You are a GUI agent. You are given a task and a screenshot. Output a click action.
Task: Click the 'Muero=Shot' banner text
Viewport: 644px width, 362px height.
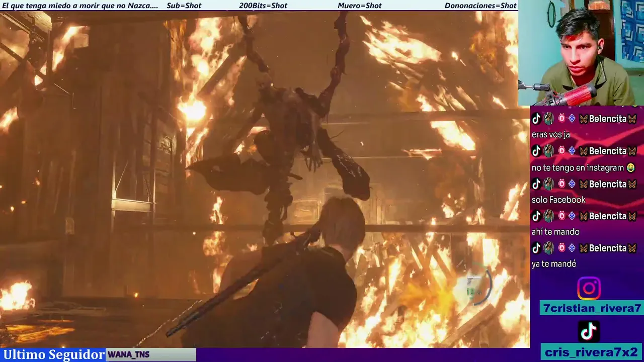pyautogui.click(x=360, y=6)
